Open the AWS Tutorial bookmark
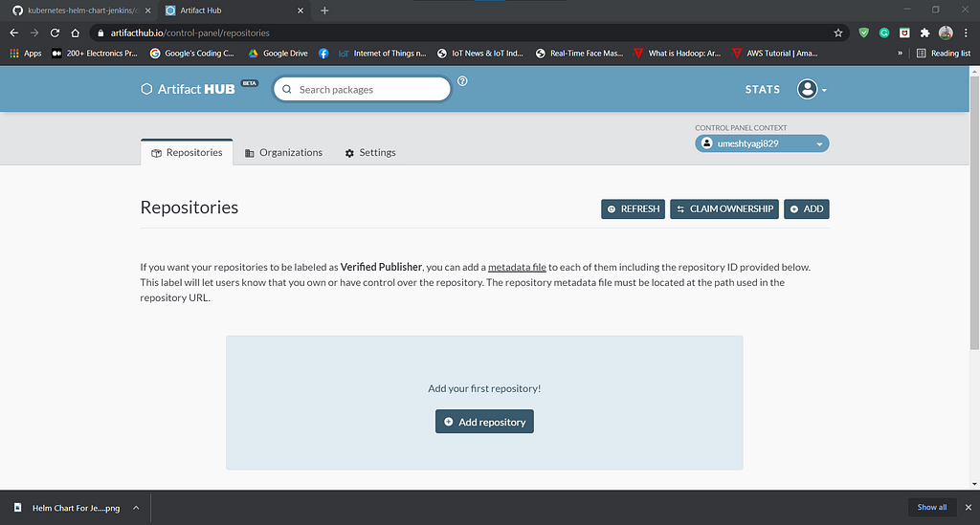Viewport: 980px width, 525px height. [775, 54]
